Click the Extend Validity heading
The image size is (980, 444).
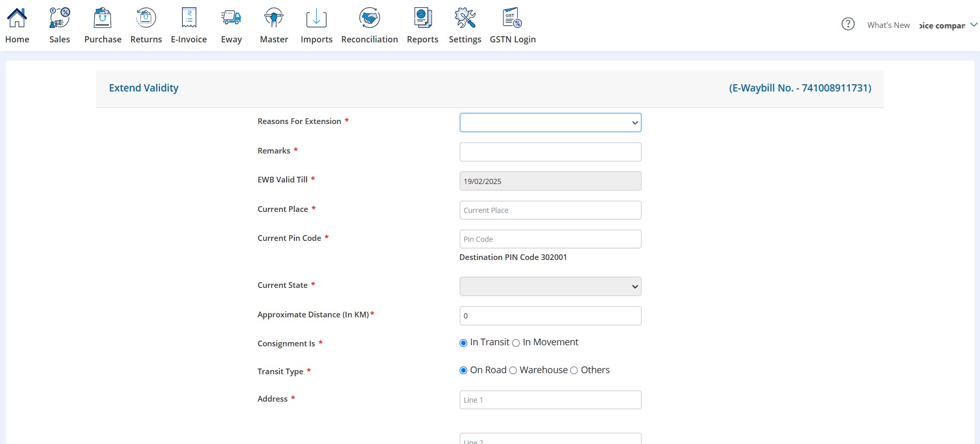144,88
